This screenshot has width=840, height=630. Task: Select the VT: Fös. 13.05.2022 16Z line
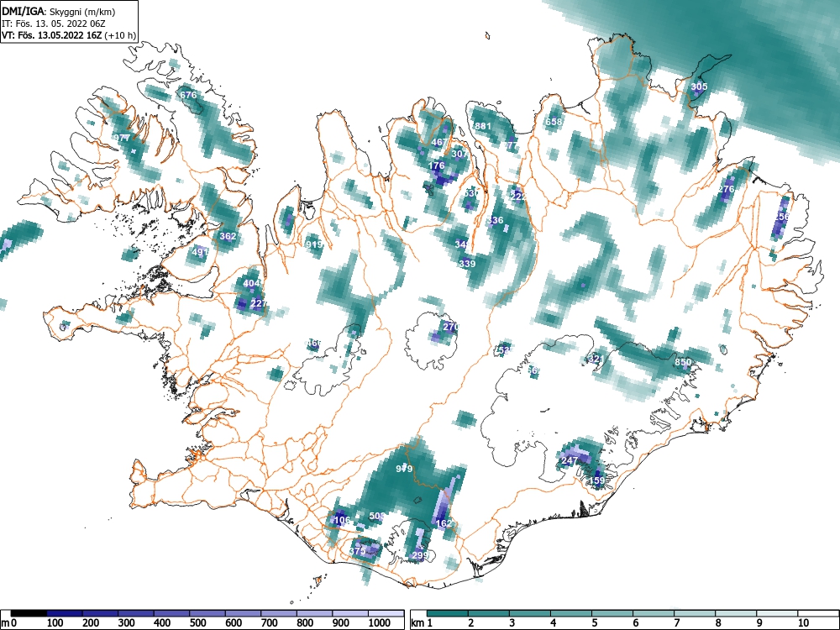point(69,35)
